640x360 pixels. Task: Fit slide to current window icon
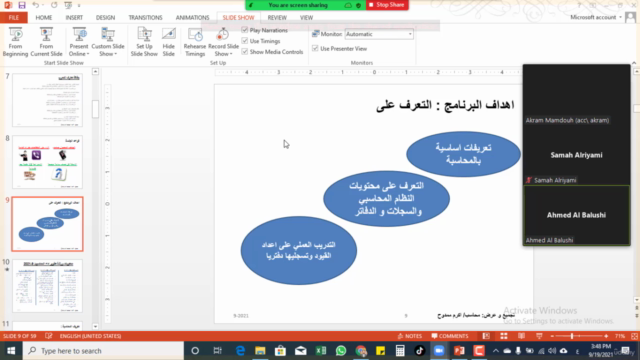(x=634, y=336)
